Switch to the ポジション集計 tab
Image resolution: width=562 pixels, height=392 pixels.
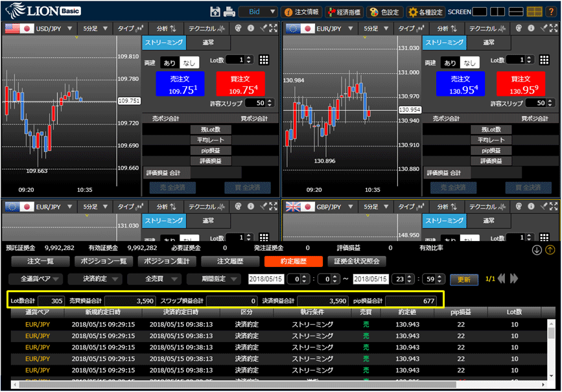click(167, 261)
